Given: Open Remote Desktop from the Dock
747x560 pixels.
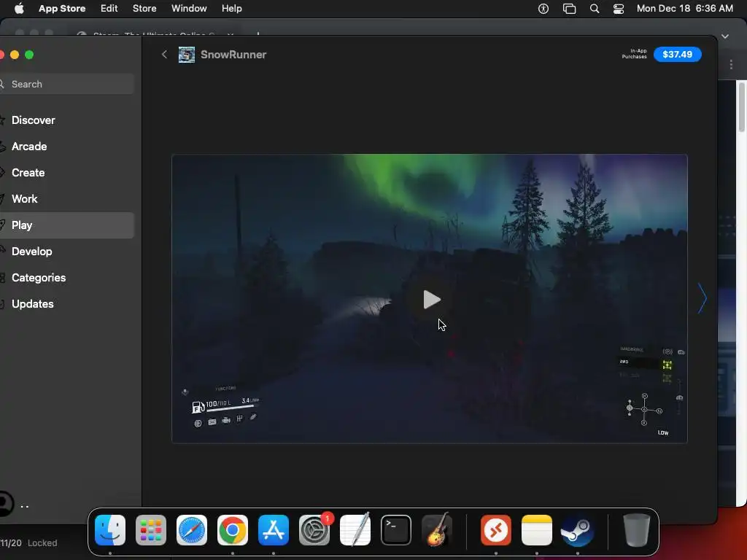Looking at the screenshot, I should coord(496,530).
